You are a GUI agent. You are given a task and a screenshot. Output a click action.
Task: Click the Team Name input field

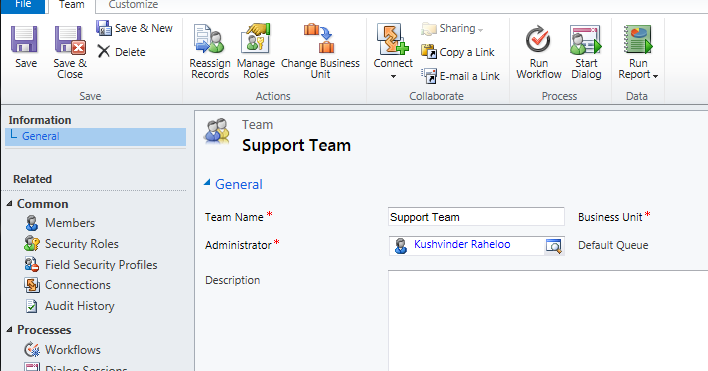pyautogui.click(x=476, y=217)
